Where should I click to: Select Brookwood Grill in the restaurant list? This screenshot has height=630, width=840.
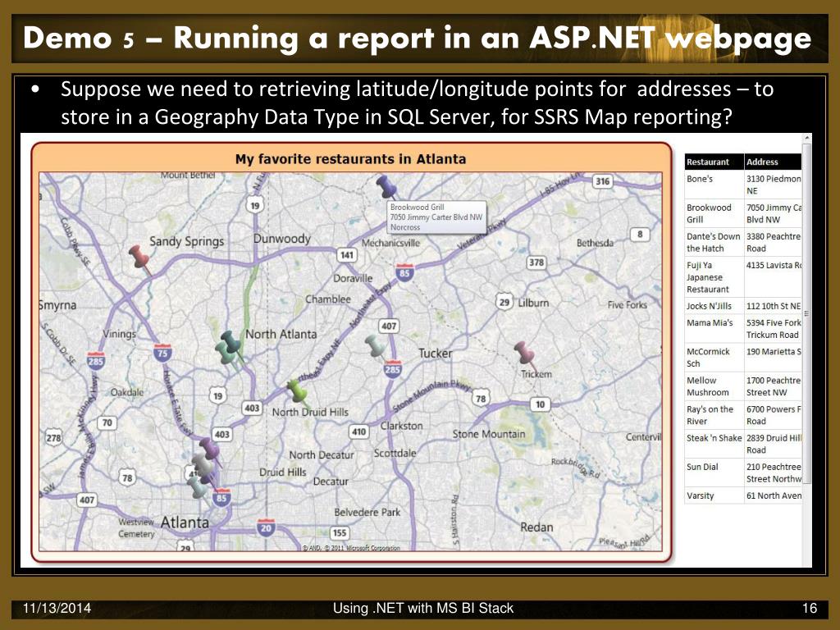743,213
